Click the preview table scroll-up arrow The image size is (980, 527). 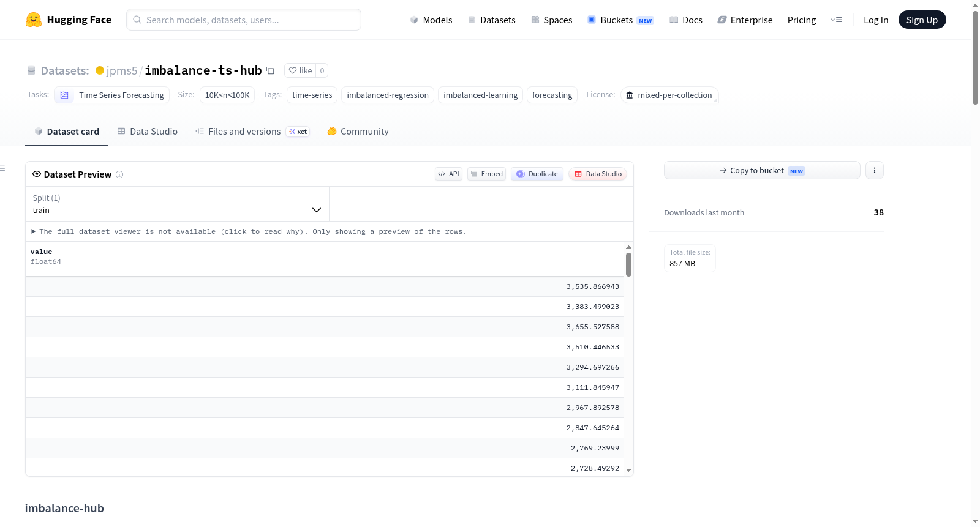(x=628, y=247)
